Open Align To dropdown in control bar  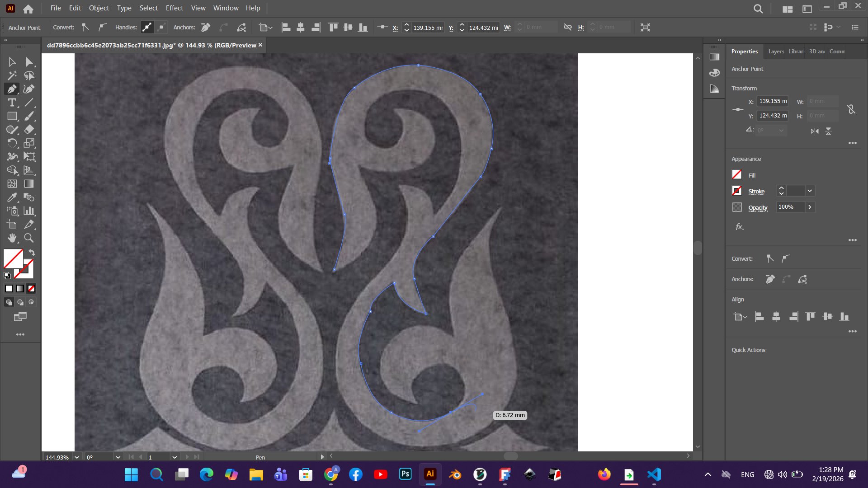click(266, 28)
